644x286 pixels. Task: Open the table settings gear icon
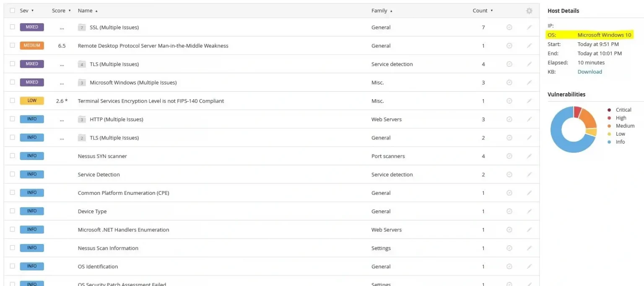tap(529, 11)
